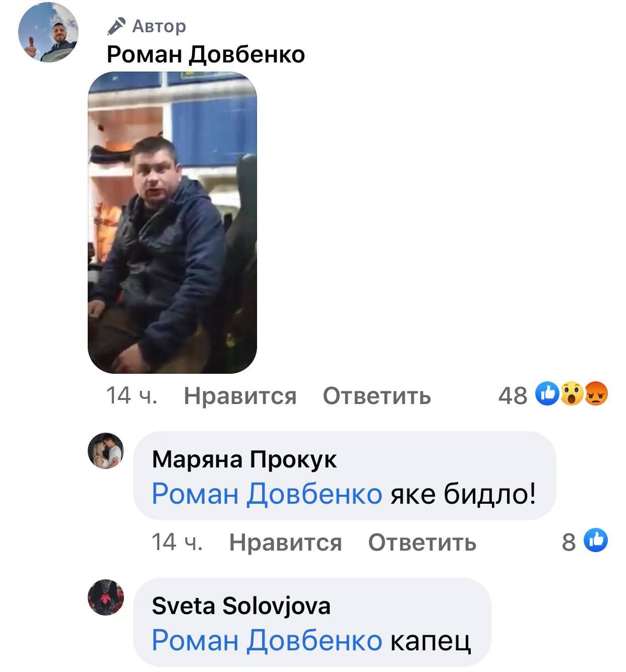Open mention Роман Довбенко in яке бидло reply

pos(267,494)
